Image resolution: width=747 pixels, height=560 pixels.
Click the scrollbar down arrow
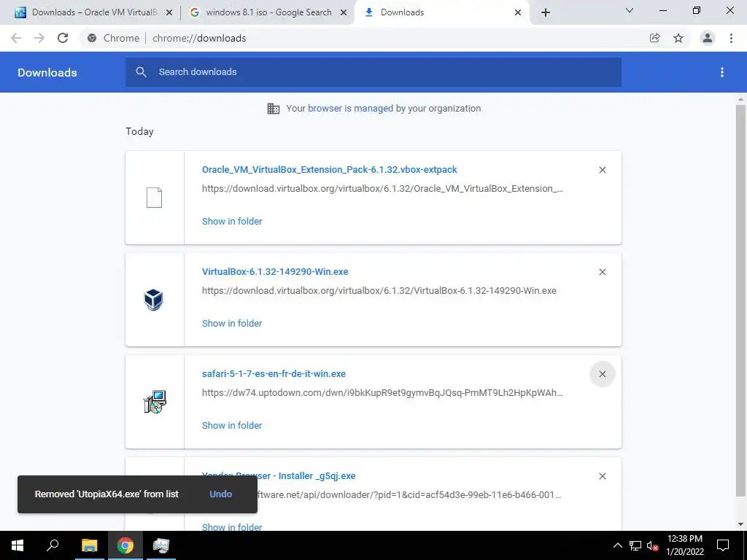[740, 524]
